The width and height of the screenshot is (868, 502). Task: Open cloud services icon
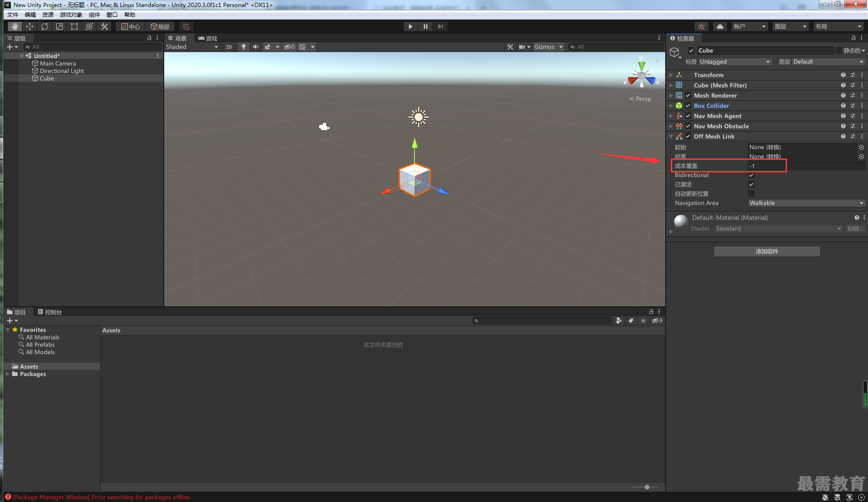(720, 26)
